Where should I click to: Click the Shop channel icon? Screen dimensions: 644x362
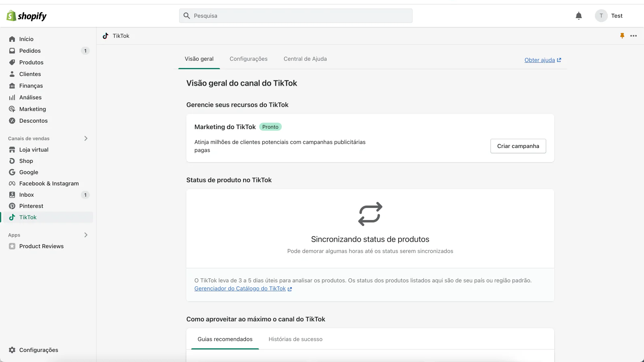point(12,161)
